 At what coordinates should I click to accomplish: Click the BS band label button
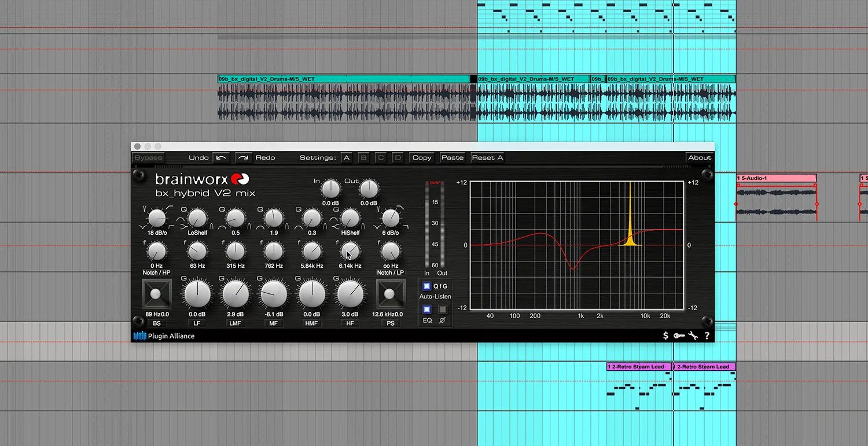[157, 323]
